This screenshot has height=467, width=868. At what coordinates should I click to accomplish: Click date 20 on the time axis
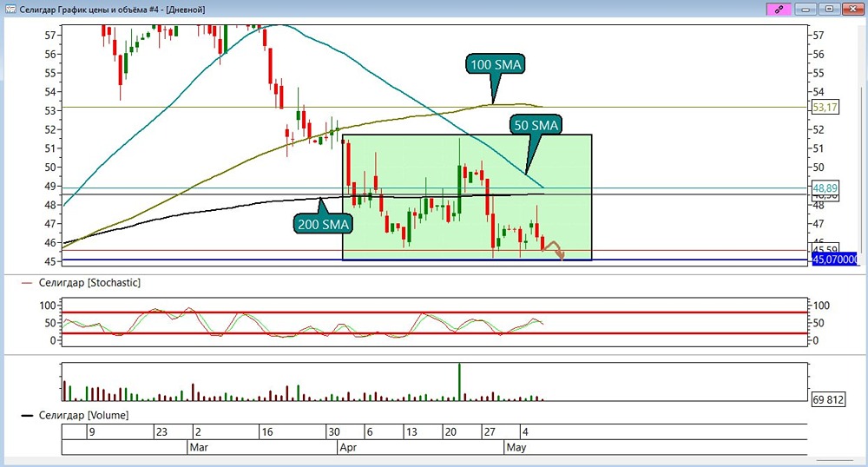point(450,431)
